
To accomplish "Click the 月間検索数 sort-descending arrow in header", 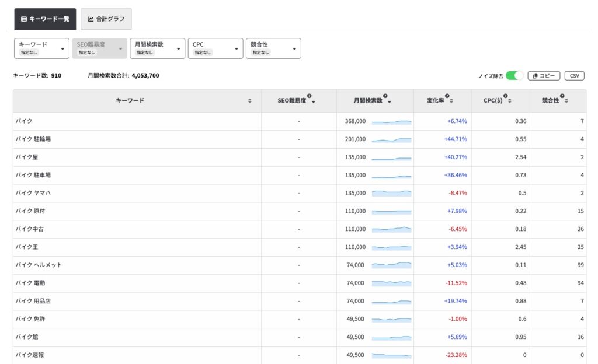I will [x=390, y=101].
